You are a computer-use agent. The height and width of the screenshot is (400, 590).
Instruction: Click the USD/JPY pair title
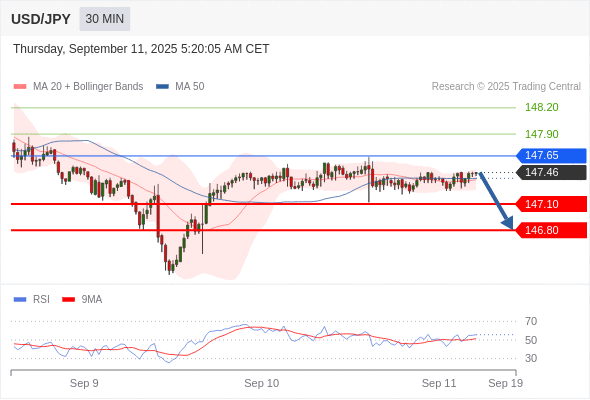click(x=41, y=19)
